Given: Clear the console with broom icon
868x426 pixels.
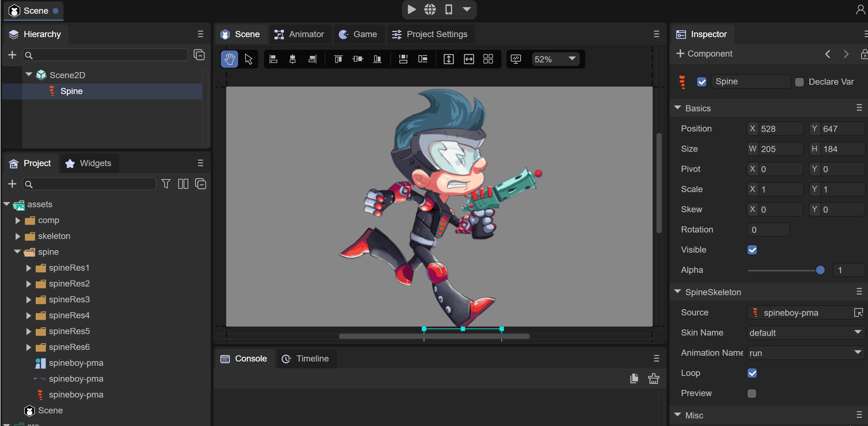Looking at the screenshot, I should [654, 378].
